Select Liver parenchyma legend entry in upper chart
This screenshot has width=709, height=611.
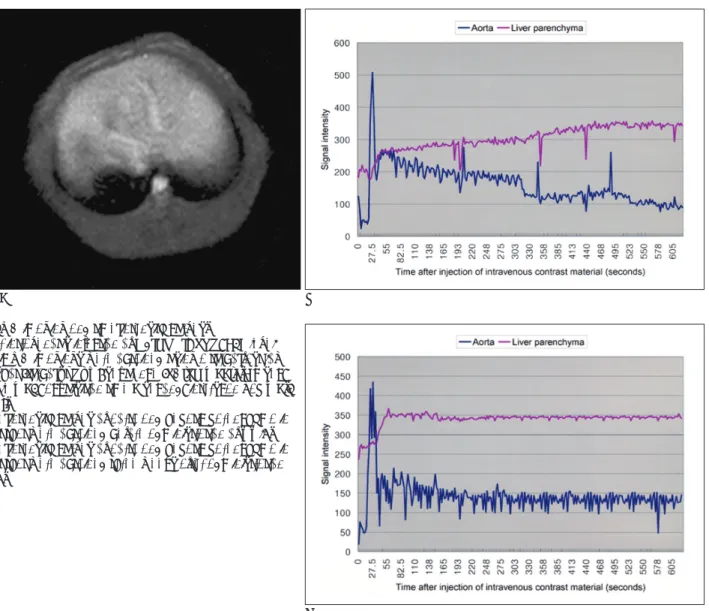[x=540, y=28]
